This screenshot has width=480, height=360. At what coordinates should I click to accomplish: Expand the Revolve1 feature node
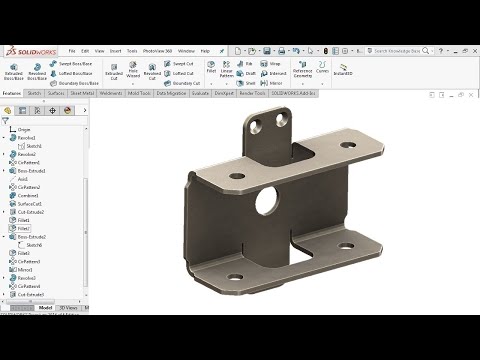[4, 138]
